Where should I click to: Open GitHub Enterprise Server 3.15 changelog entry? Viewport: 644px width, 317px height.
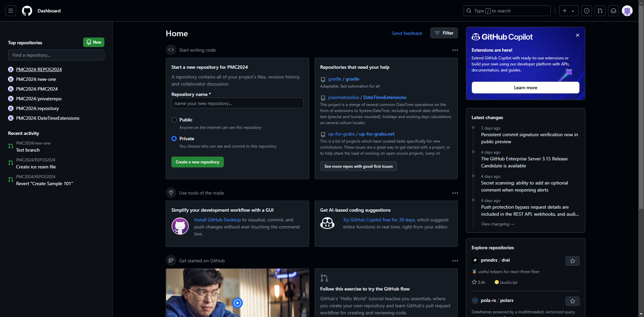(524, 162)
